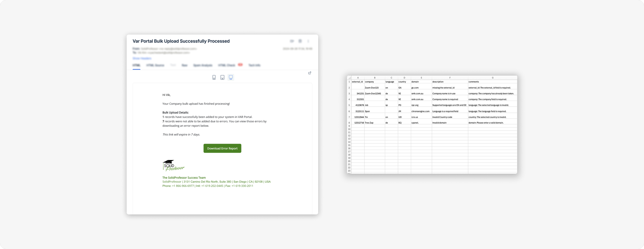Select cell 'cpanel.'

[x=421, y=122]
